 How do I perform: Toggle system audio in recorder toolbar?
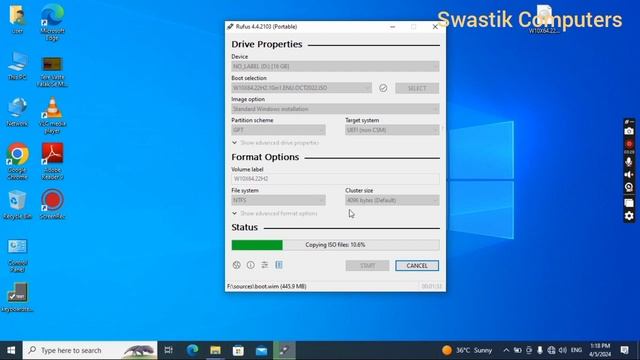coord(629,175)
